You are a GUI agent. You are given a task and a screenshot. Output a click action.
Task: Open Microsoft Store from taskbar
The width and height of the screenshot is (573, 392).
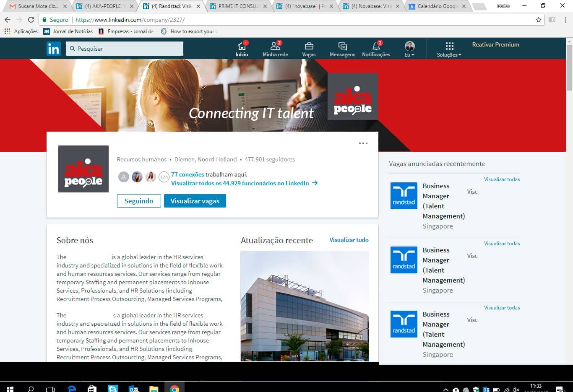click(92, 389)
